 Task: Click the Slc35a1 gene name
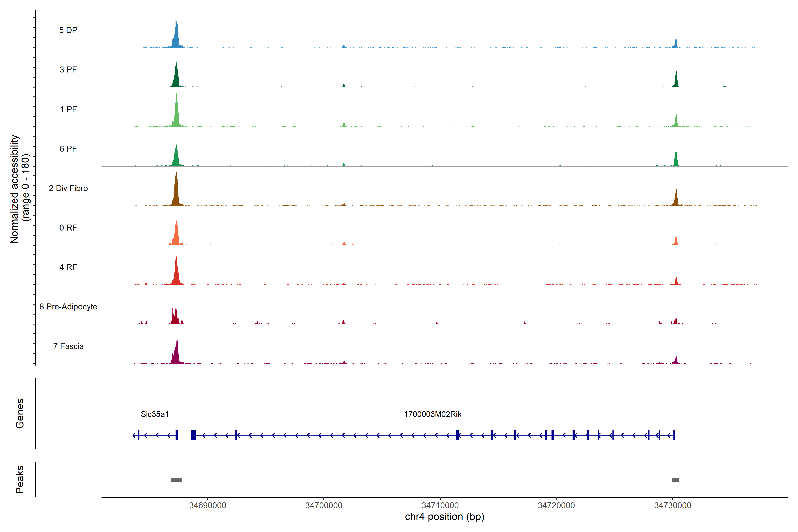(155, 414)
